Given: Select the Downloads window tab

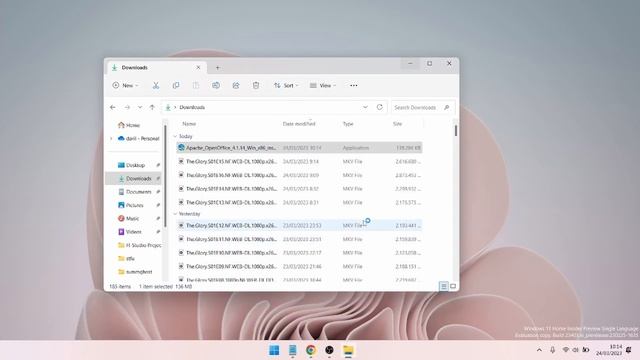Looking at the screenshot, I should (157, 67).
